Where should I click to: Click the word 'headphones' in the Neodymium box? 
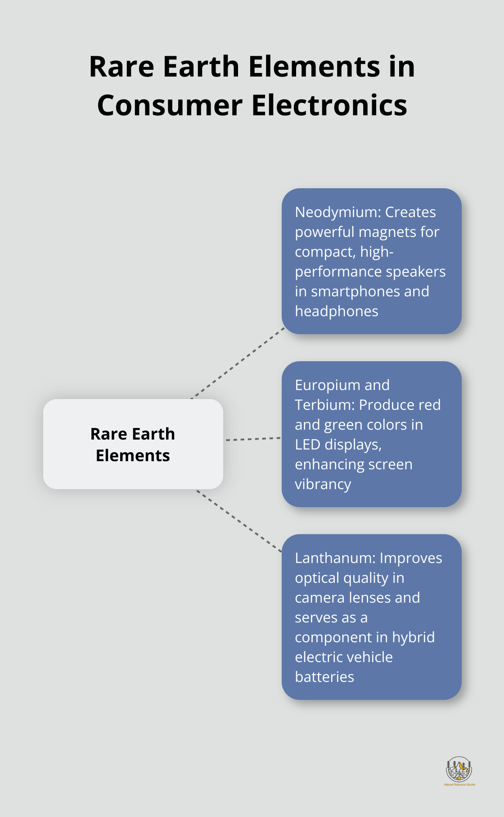(336, 311)
